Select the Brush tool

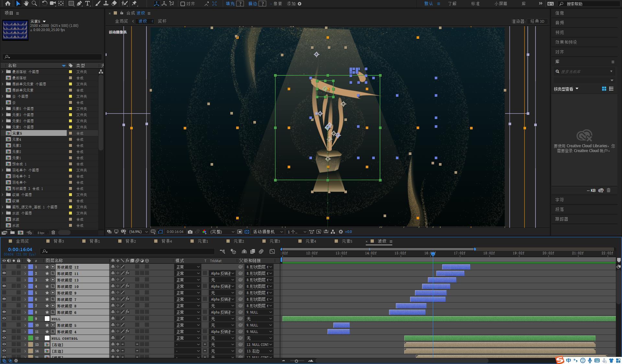click(98, 4)
